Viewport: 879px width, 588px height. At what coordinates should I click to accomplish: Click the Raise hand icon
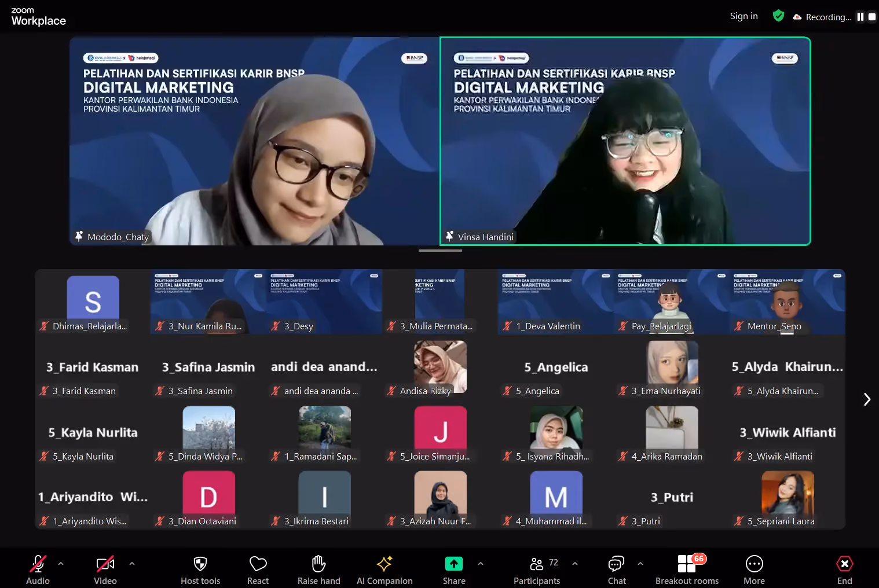tap(318, 564)
